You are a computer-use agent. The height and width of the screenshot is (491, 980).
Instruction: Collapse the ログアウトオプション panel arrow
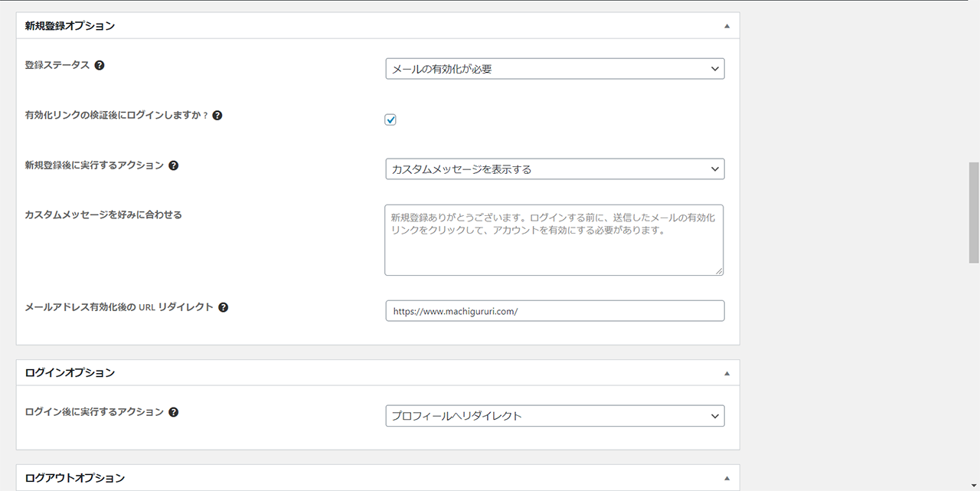tap(727, 478)
